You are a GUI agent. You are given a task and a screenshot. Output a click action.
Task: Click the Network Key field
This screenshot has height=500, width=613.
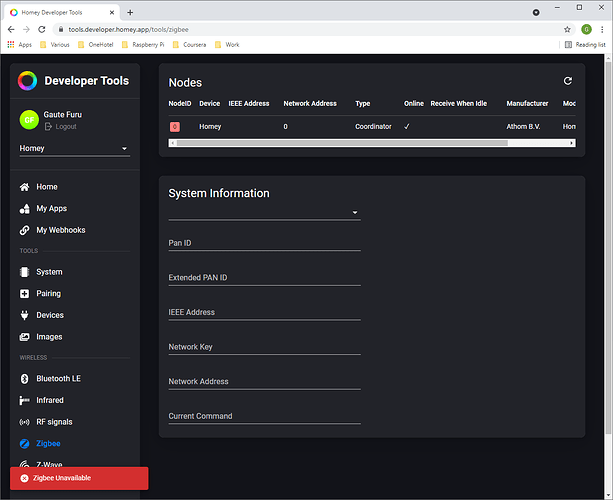coord(264,347)
